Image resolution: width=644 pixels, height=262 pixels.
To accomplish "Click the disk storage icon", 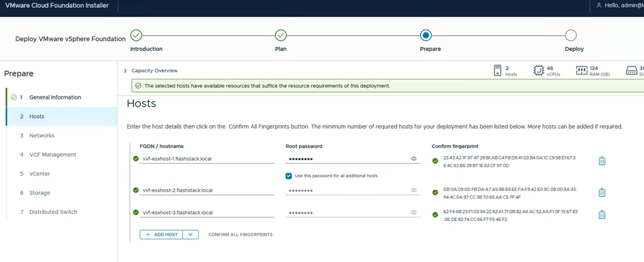I will (632, 71).
